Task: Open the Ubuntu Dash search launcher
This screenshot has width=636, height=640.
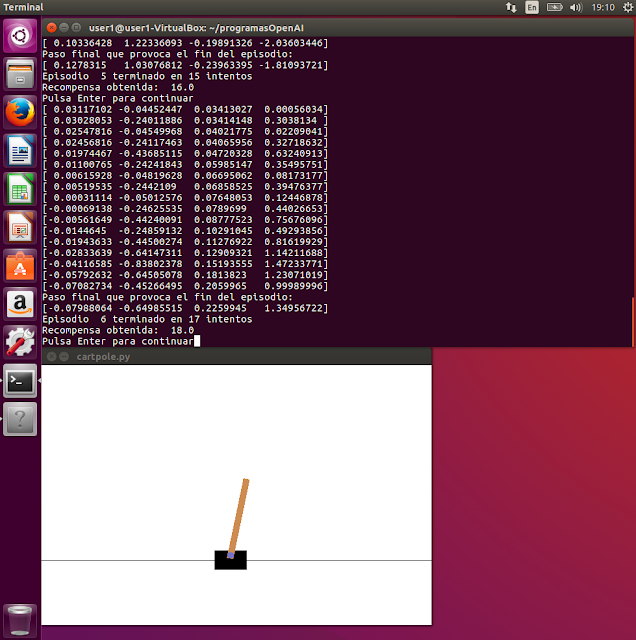Action: click(20, 38)
